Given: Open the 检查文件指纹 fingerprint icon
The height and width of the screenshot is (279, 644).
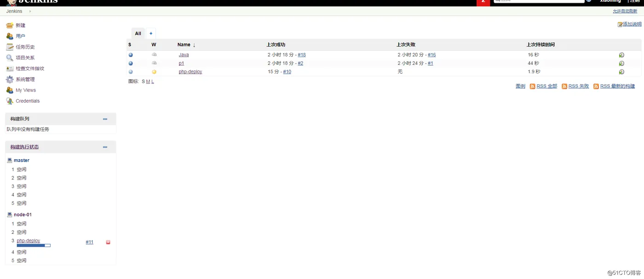Looking at the screenshot, I should [10, 69].
